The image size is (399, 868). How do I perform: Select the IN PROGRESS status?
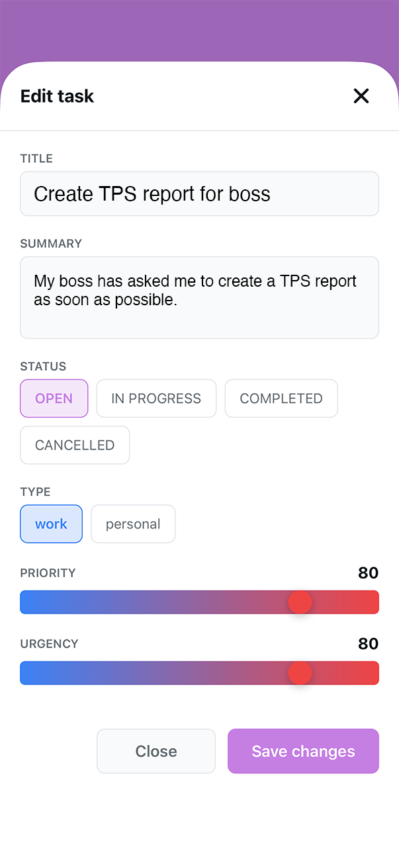point(156,398)
